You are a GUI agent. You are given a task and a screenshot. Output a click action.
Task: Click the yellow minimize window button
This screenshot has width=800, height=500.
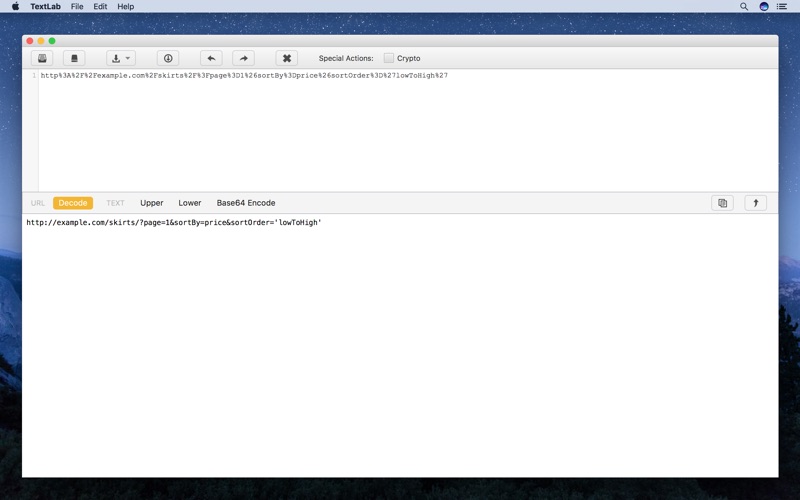coord(41,41)
